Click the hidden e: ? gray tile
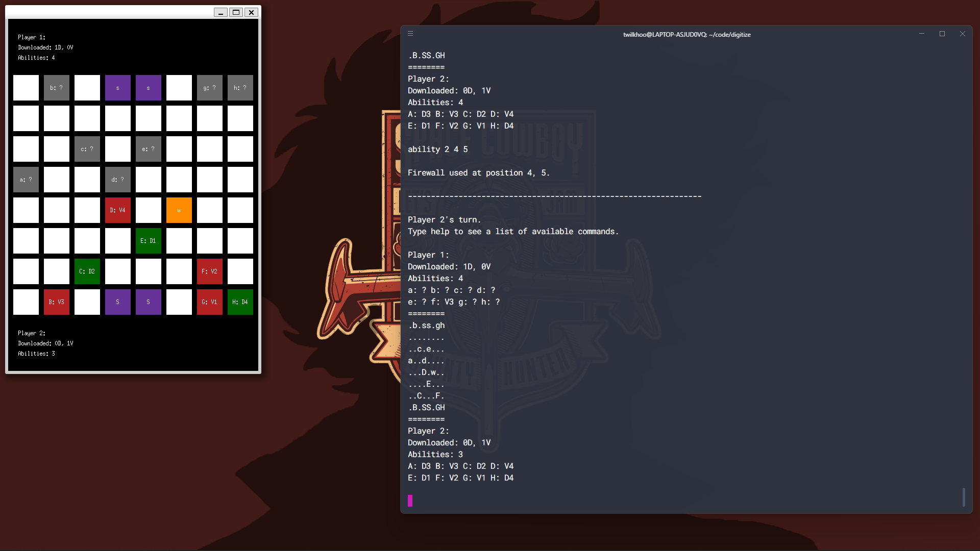Viewport: 980px width, 551px height. [x=149, y=148]
